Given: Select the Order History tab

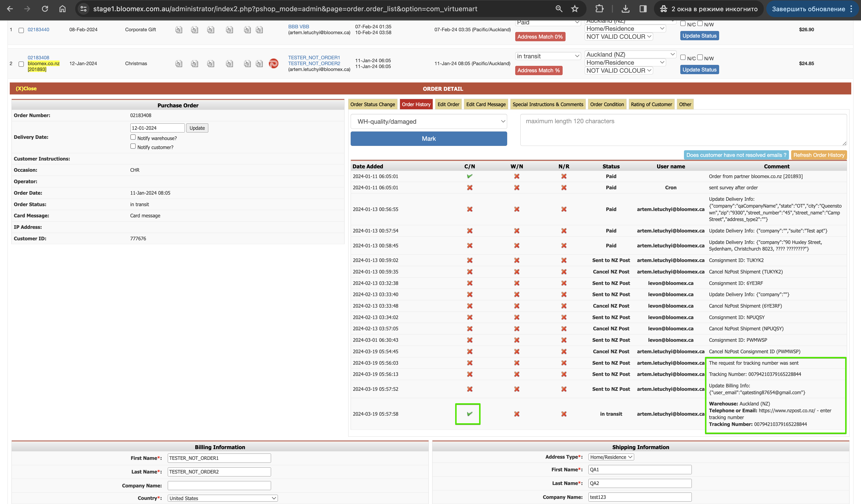Looking at the screenshot, I should [416, 104].
